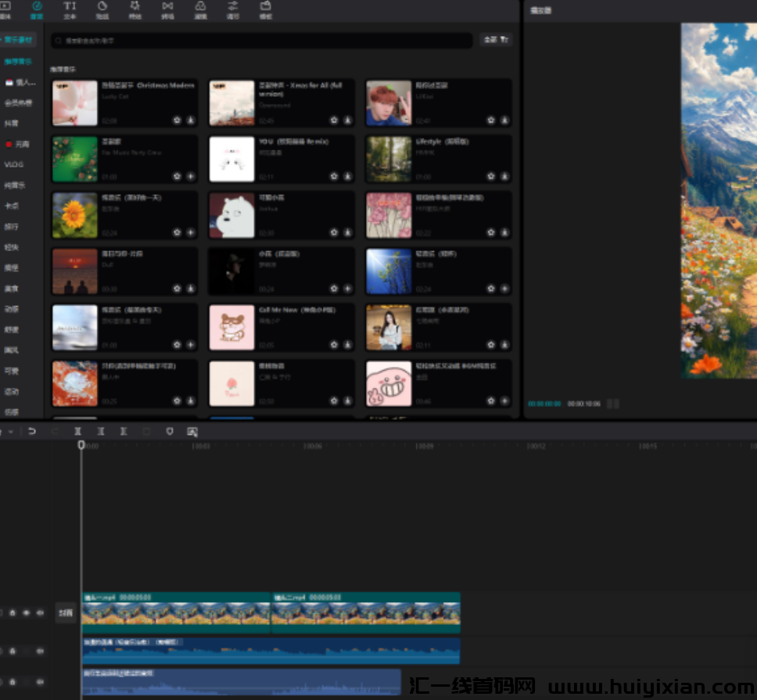Open the pointer tool dropdown arrow in timeline toolbar
Image resolution: width=757 pixels, height=700 pixels.
click(11, 432)
